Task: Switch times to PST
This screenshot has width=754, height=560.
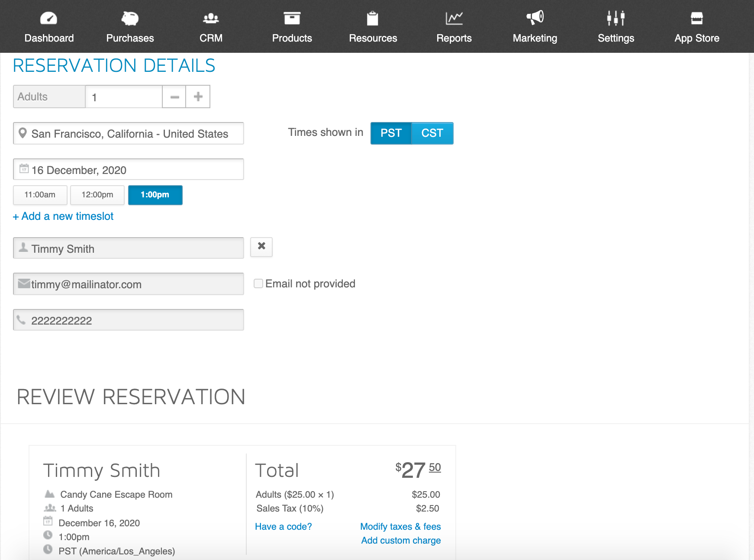Action: 391,133
